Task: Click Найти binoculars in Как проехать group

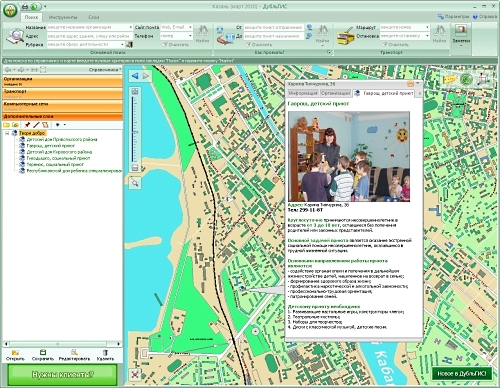Action: tap(322, 34)
